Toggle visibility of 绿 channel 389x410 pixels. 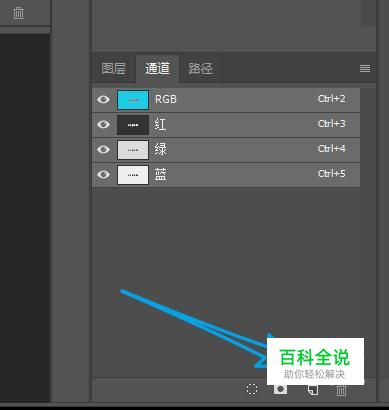tap(103, 149)
